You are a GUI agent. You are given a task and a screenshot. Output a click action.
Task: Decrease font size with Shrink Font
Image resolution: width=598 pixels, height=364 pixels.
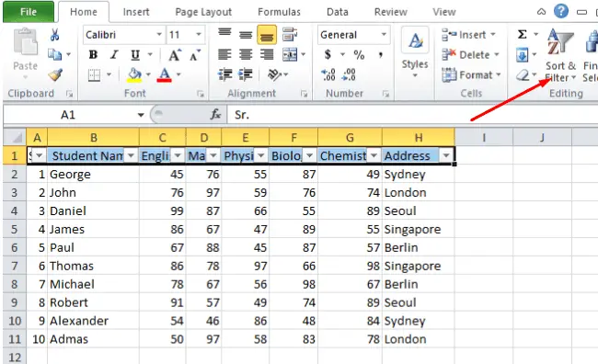pyautogui.click(x=195, y=56)
